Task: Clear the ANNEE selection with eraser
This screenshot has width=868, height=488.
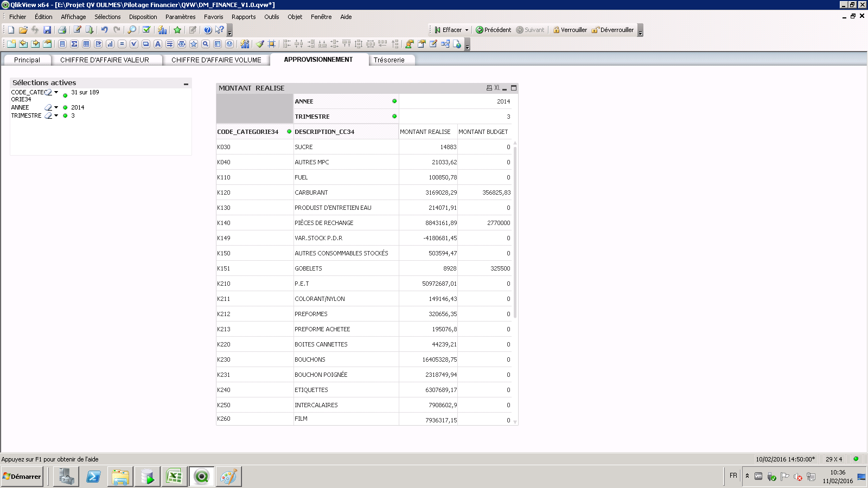Action: pyautogui.click(x=48, y=107)
